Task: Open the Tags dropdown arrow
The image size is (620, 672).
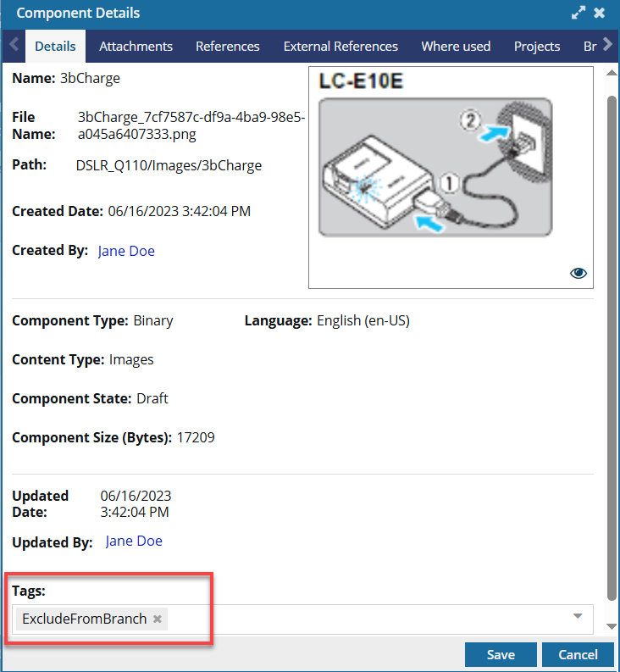Action: (x=578, y=616)
